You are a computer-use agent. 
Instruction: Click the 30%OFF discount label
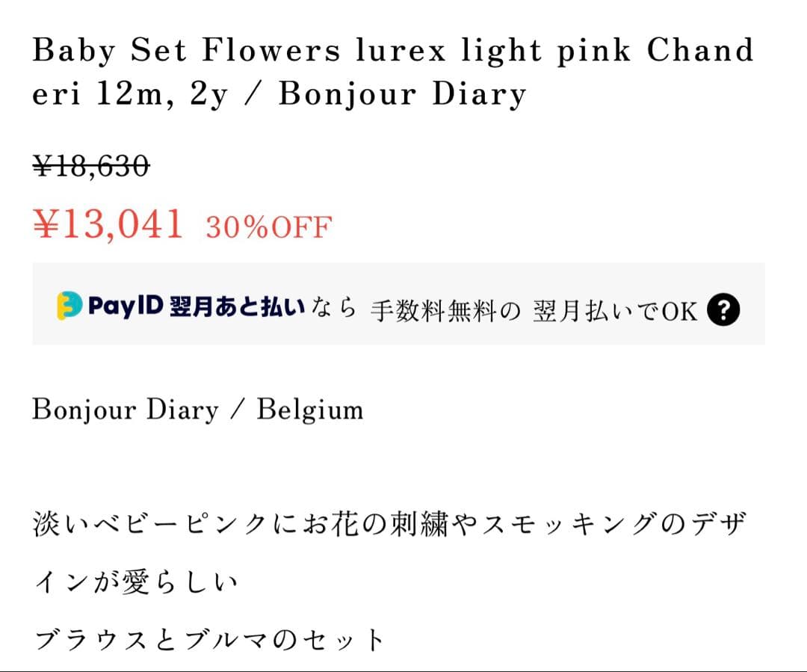[x=268, y=227]
